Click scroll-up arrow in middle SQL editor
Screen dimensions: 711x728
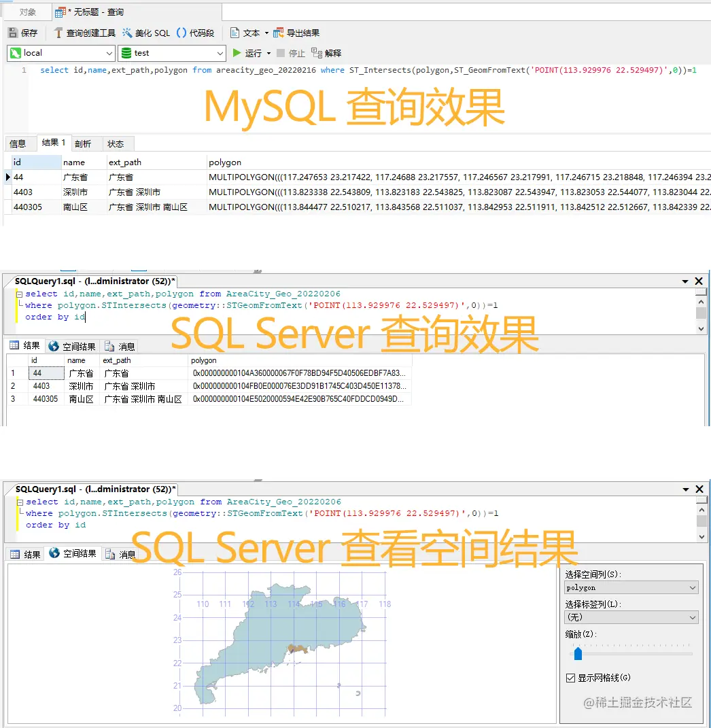click(x=701, y=302)
